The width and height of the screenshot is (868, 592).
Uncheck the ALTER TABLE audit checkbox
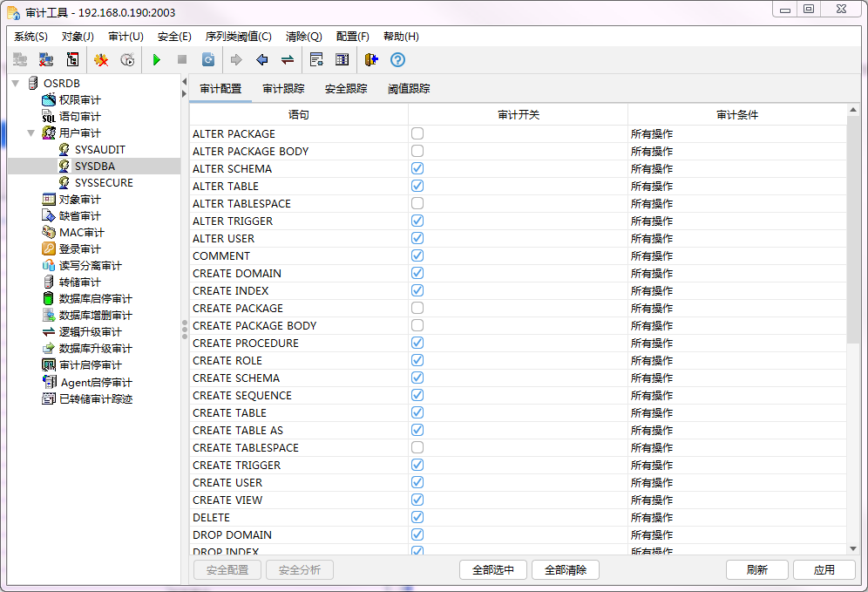(x=417, y=186)
